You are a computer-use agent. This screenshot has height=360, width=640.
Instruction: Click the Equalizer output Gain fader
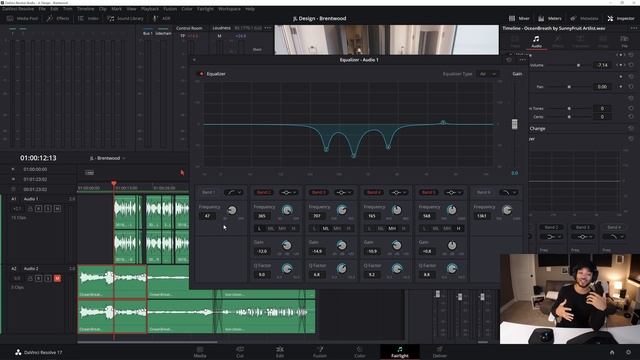click(514, 124)
